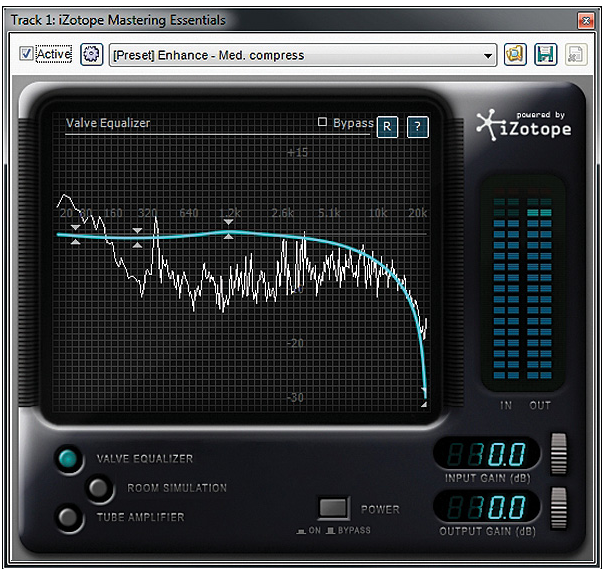Click the load preset folder icon
603x569 pixels.
click(515, 54)
